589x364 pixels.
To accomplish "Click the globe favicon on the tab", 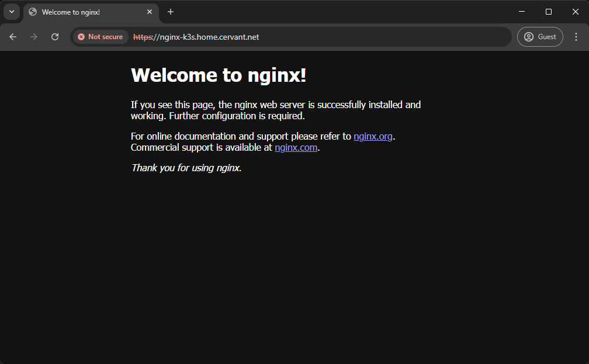I will click(x=33, y=12).
